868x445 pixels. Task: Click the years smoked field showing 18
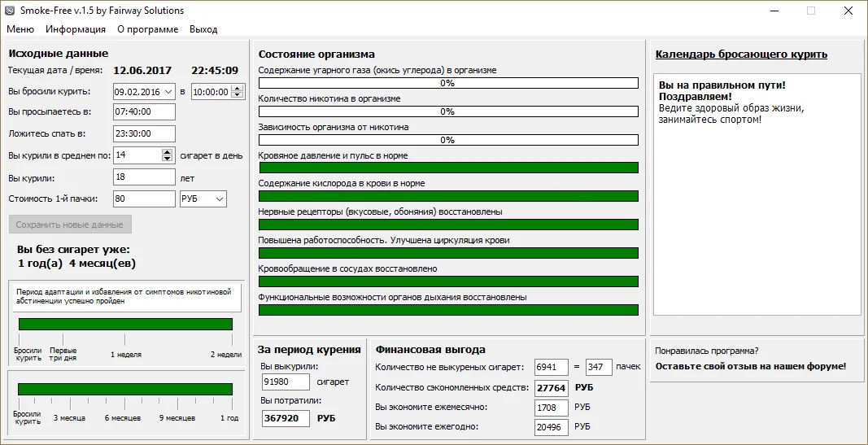click(144, 177)
